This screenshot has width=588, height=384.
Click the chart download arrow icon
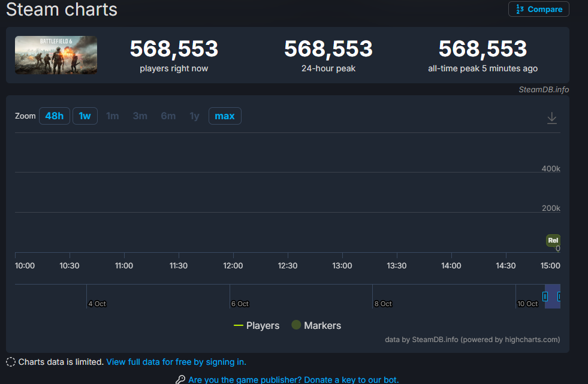[551, 118]
